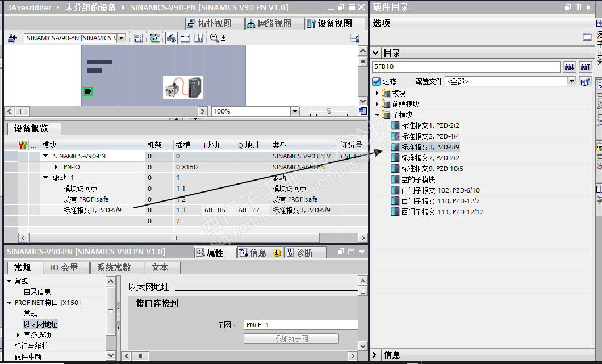
Task: Switch to 网络视图 network view tab
Action: pos(274,24)
